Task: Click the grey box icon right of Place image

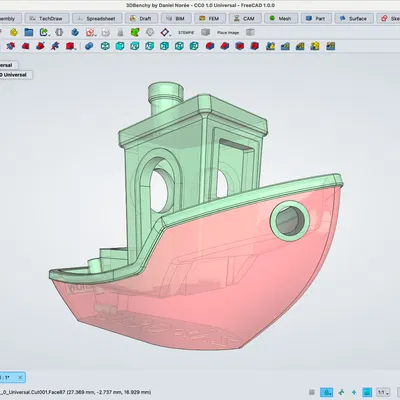Action: click(250, 32)
